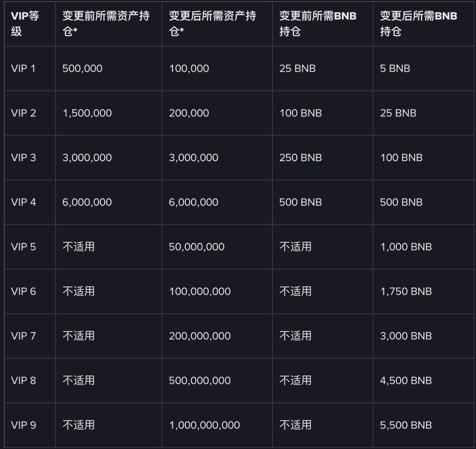Select the VIP 4 row label
476x449 pixels.
pos(23,202)
